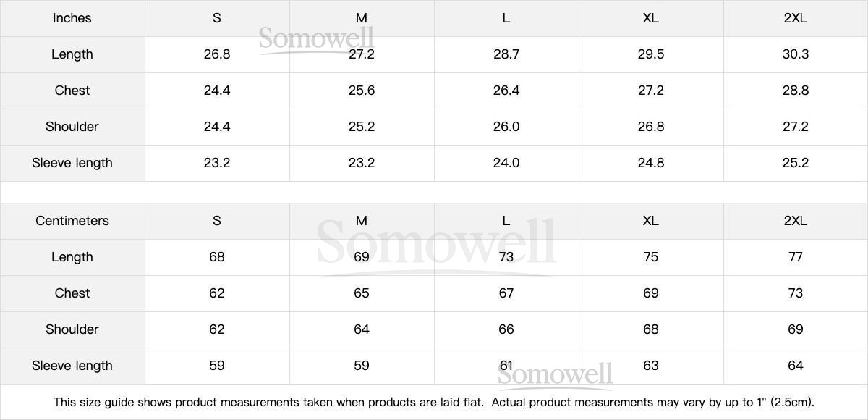
Task: Select the 65 cm chest value for M
Action: 361,293
